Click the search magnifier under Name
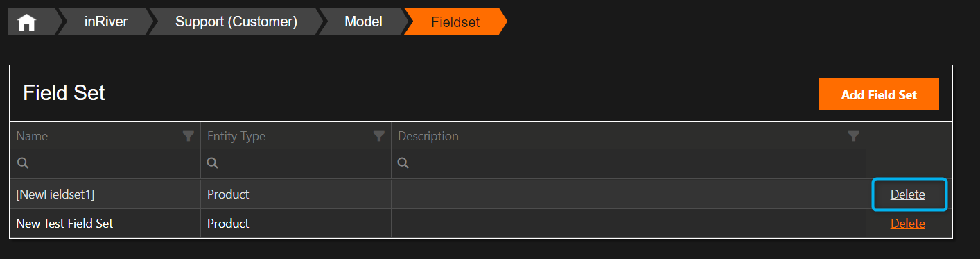 click(22, 164)
